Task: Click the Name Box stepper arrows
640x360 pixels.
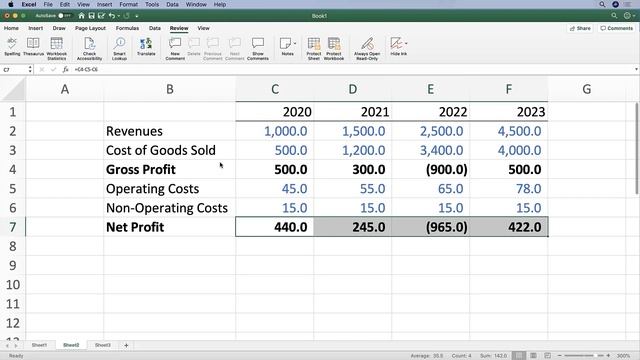Action: click(x=30, y=69)
